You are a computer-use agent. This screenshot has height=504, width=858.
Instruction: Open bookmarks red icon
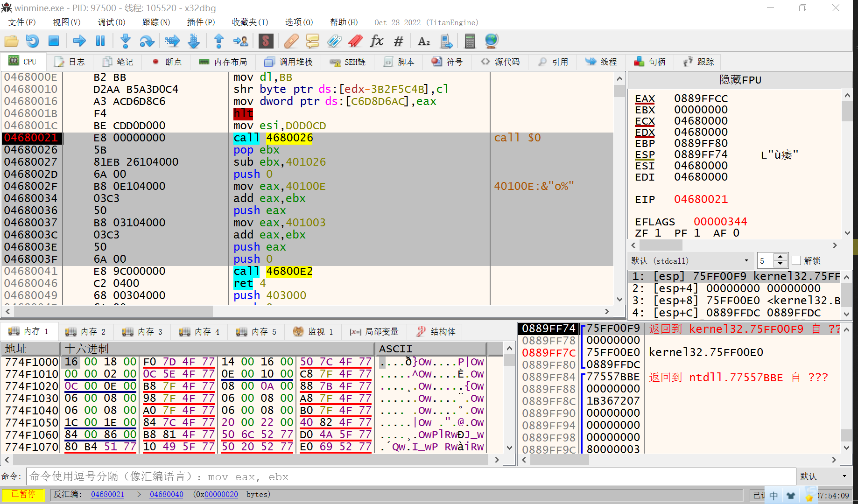[356, 41]
